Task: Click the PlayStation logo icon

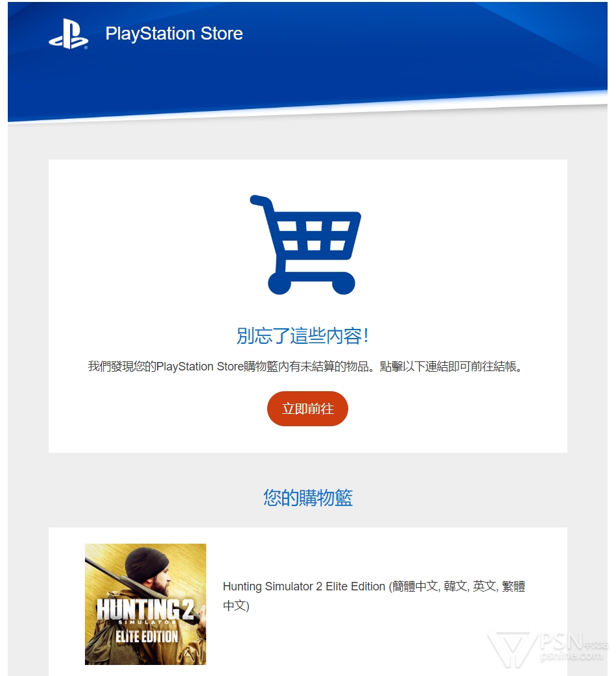Action: [69, 34]
